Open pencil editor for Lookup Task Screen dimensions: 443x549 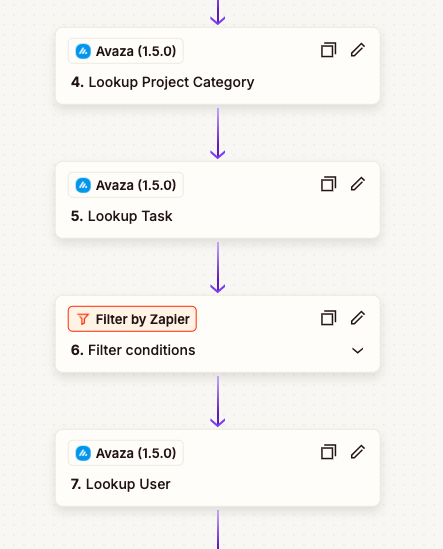tap(358, 184)
